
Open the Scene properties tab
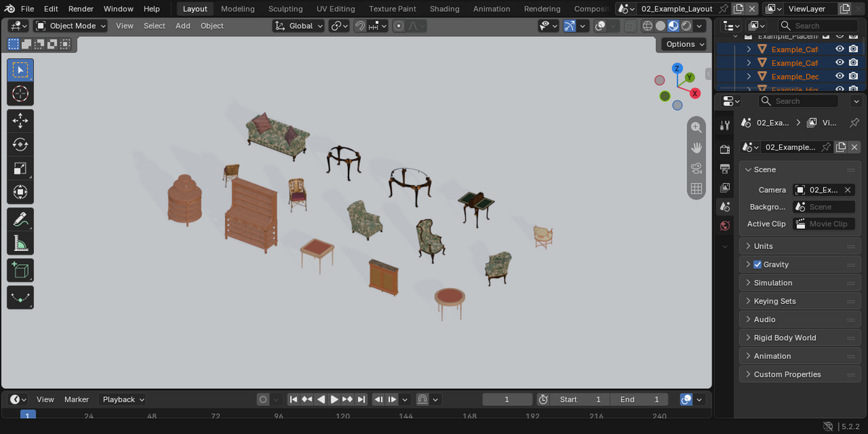point(725,207)
